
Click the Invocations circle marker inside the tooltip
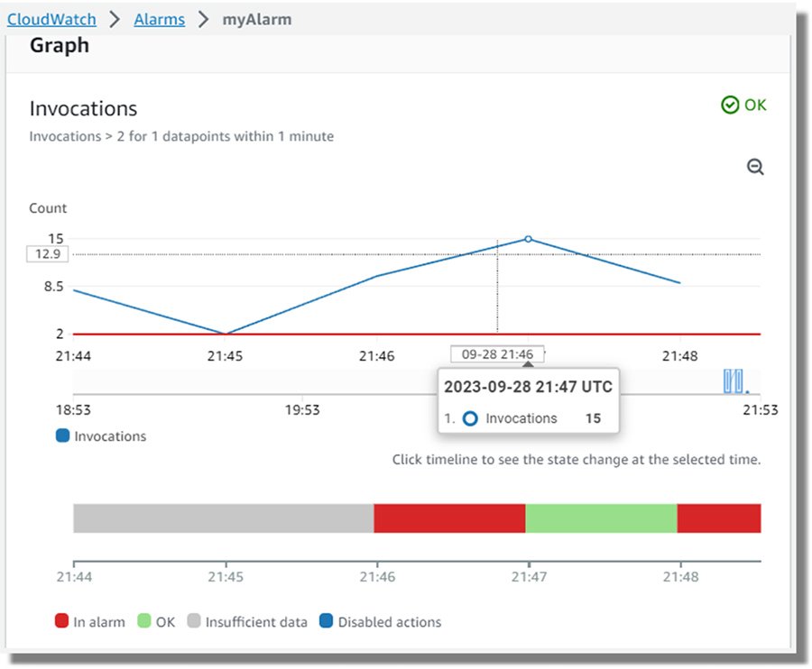pyautogui.click(x=468, y=418)
